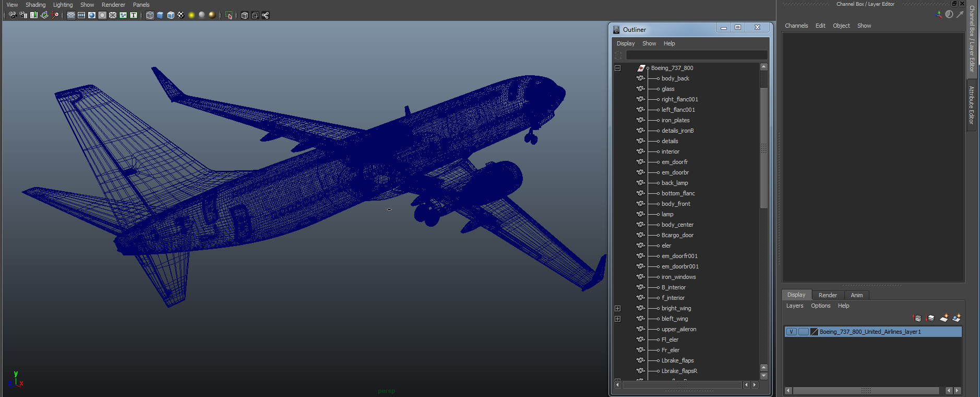
Task: Toggle High Quality rendering gold sphere icon
Action: click(212, 15)
